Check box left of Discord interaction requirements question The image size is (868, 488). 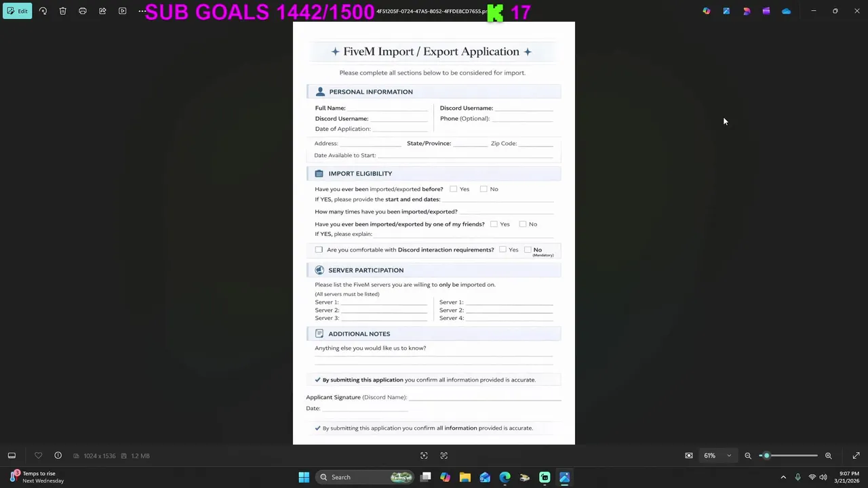(x=319, y=249)
